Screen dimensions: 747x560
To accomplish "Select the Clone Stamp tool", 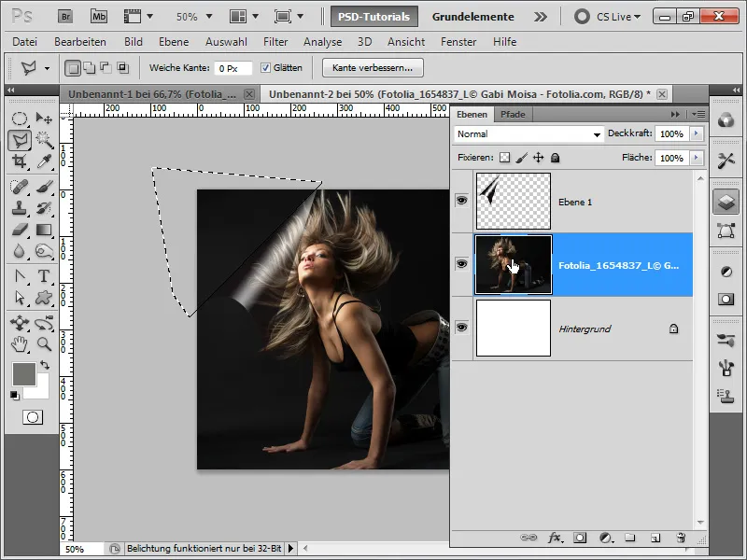I will click(19, 208).
